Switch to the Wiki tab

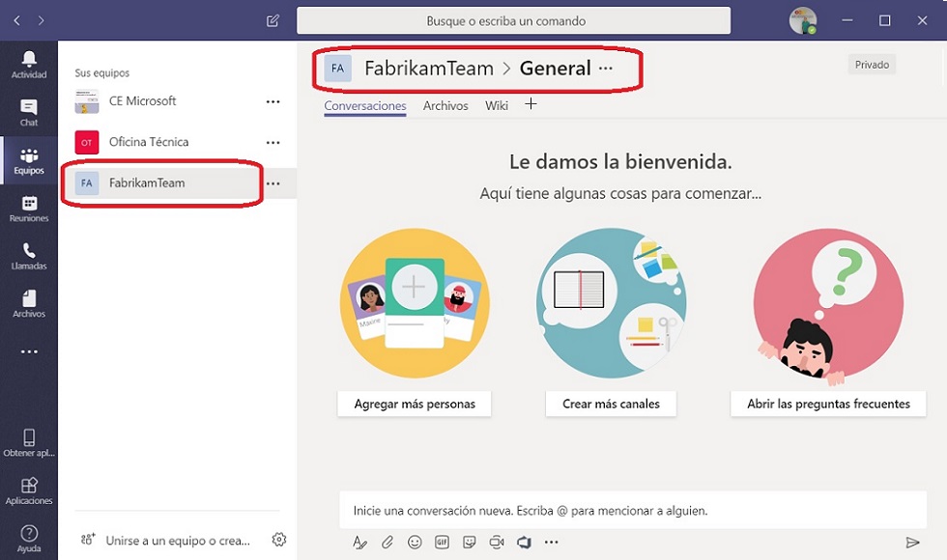point(497,105)
